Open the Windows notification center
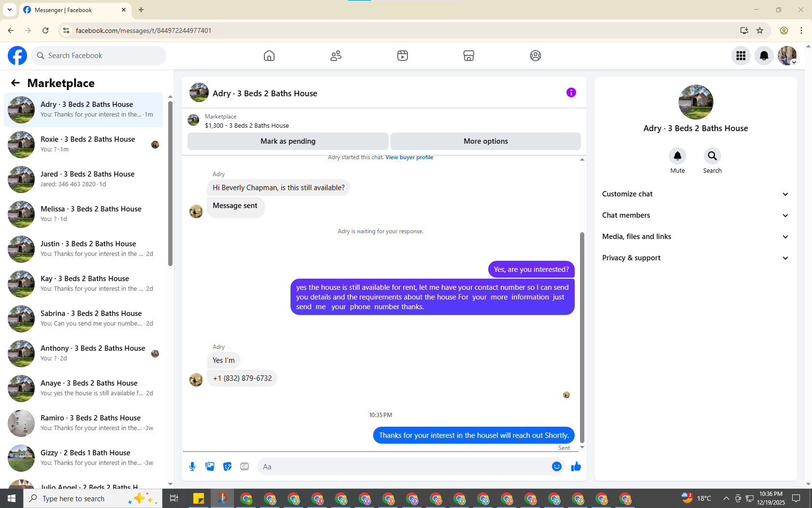This screenshot has height=508, width=812. [x=796, y=498]
